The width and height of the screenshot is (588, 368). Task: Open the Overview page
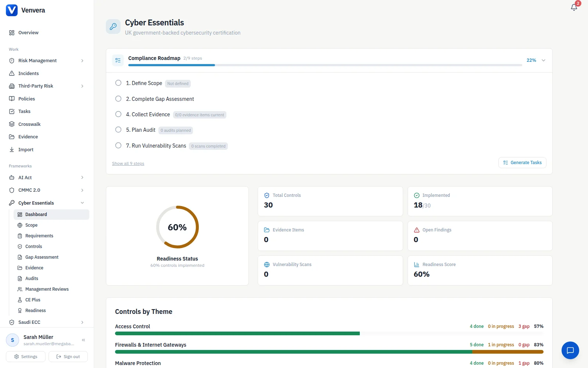[x=47, y=33]
